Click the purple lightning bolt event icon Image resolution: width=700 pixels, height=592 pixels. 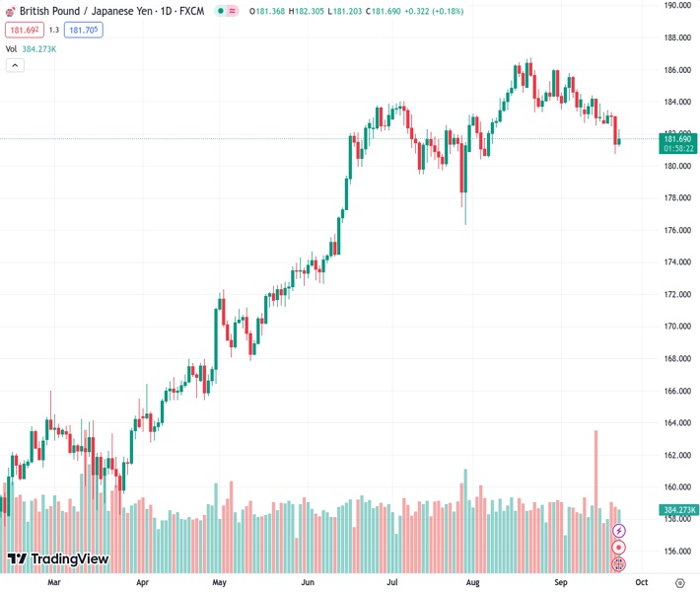click(619, 531)
